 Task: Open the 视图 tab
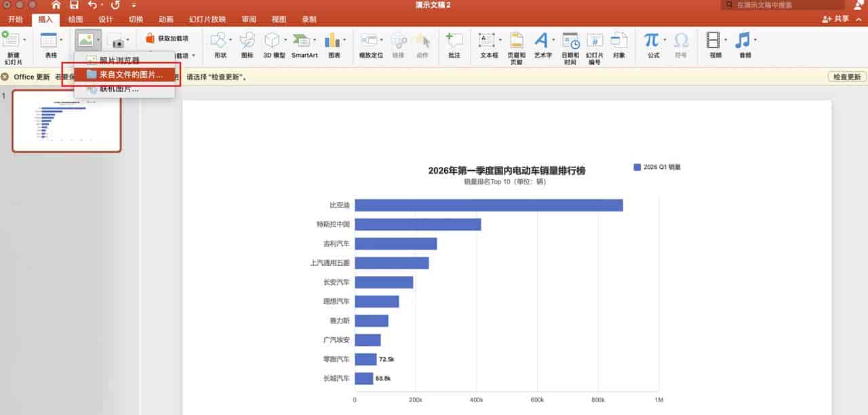point(279,20)
